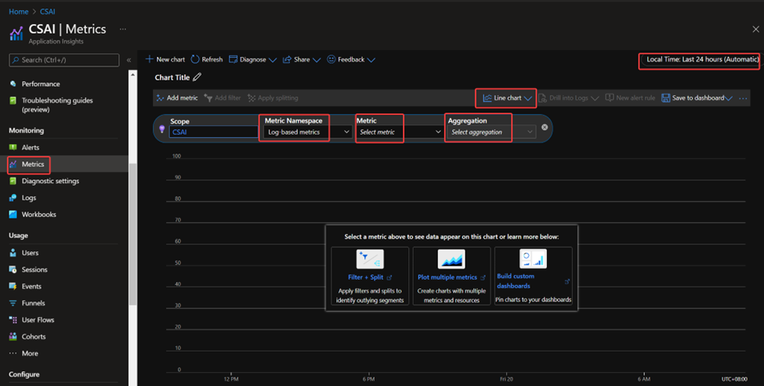Click the Home breadcrumb link
This screenshot has width=764, height=386.
click(19, 11)
